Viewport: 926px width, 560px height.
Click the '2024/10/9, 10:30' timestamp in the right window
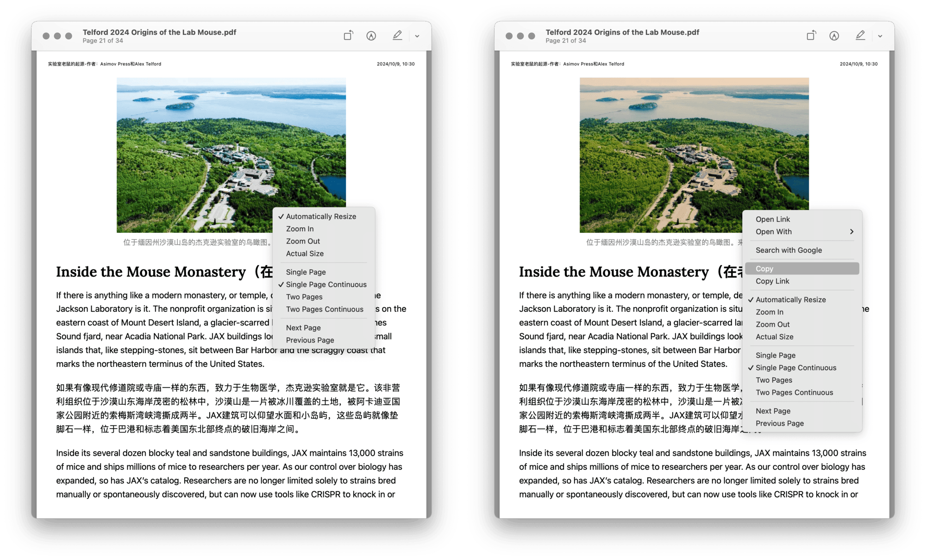point(859,64)
